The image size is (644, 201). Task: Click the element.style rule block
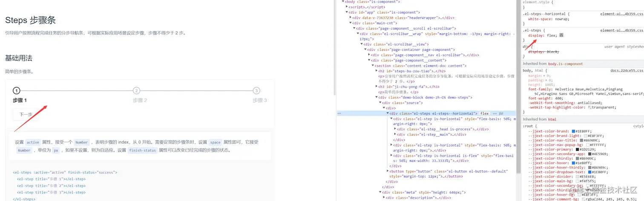point(583,4)
